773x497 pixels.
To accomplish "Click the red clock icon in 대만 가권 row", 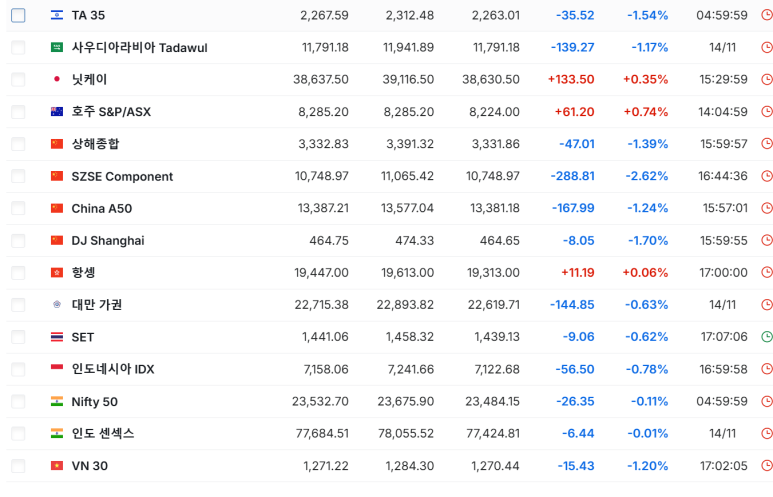I will (x=767, y=305).
